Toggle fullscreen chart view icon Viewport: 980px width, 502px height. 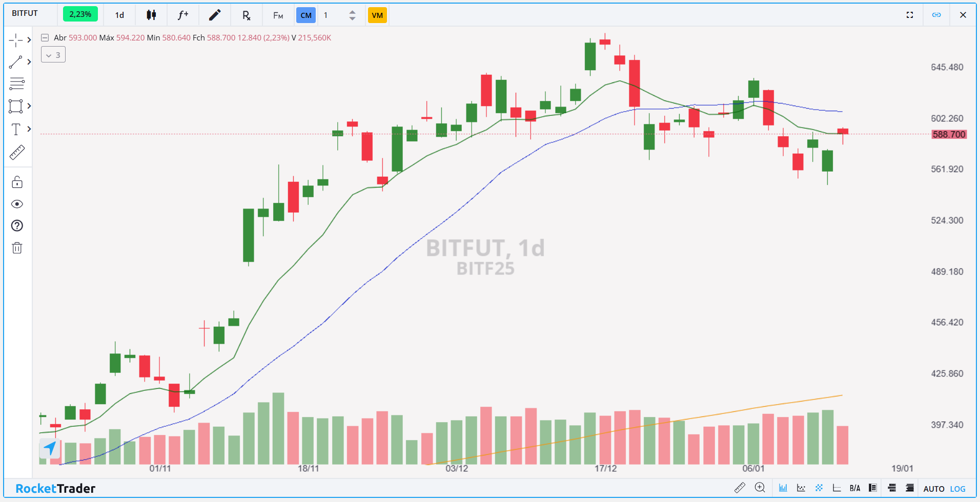click(x=910, y=15)
